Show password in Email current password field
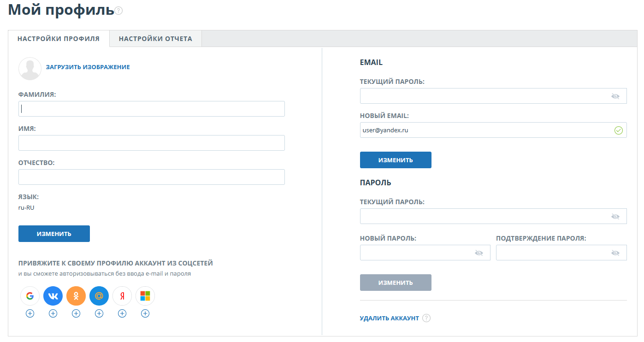Screen dimensions: 644x342 pyautogui.click(x=615, y=96)
